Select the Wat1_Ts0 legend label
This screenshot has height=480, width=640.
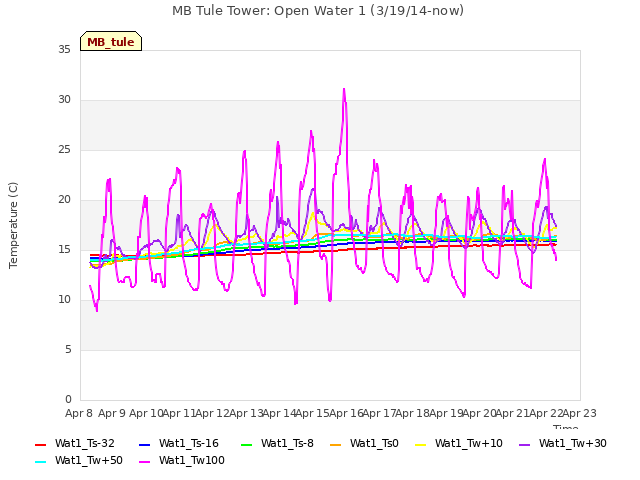coord(374,443)
